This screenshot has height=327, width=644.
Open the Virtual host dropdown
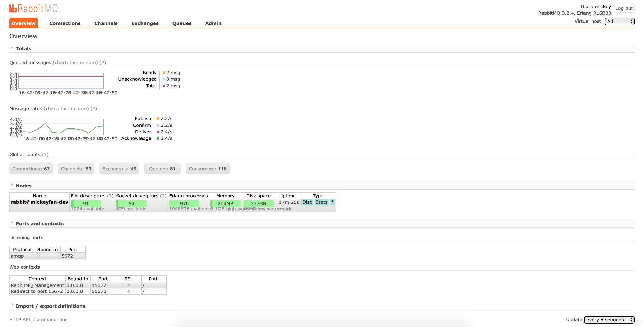(x=619, y=21)
